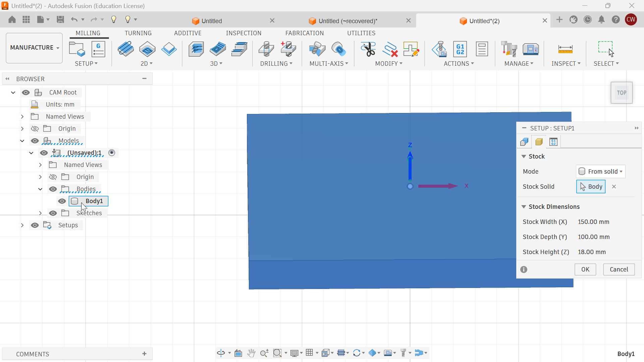Click the Trim toolpath scissors icon
Viewport: 644px width, 362px height.
click(x=369, y=49)
